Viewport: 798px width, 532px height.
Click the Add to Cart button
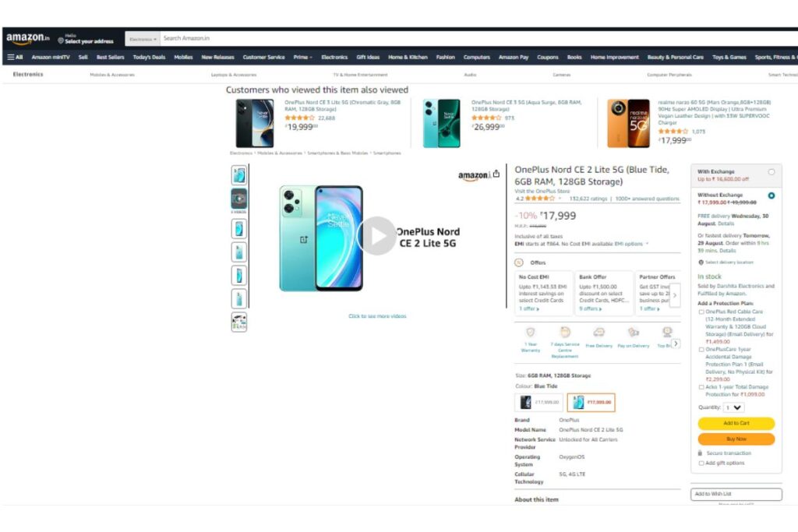[x=736, y=423]
